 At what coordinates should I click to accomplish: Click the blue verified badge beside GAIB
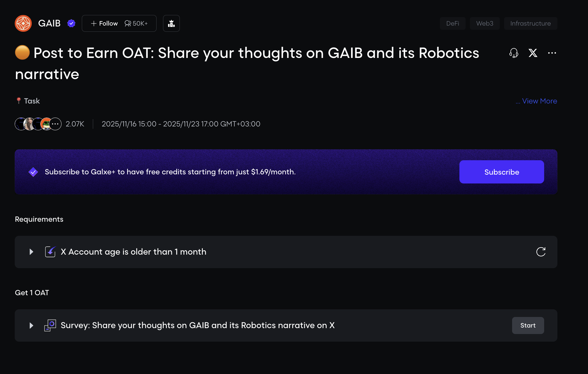tap(71, 23)
